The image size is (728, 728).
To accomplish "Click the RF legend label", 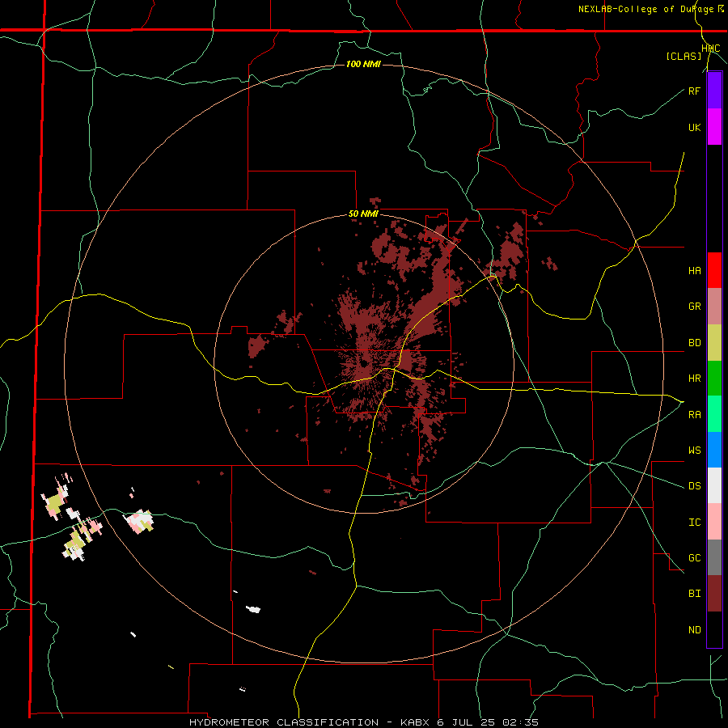I will pos(694,91).
